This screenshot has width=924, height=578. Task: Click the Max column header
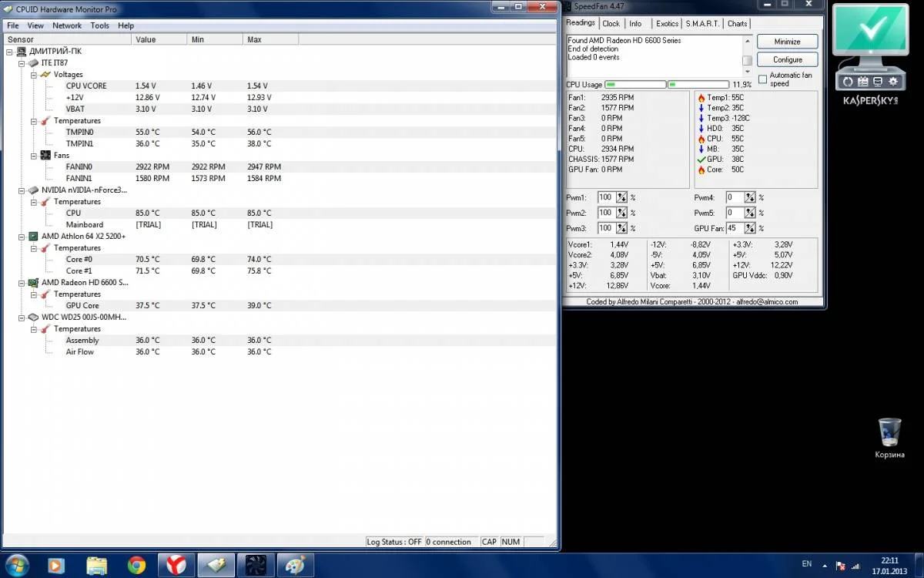tap(271, 39)
